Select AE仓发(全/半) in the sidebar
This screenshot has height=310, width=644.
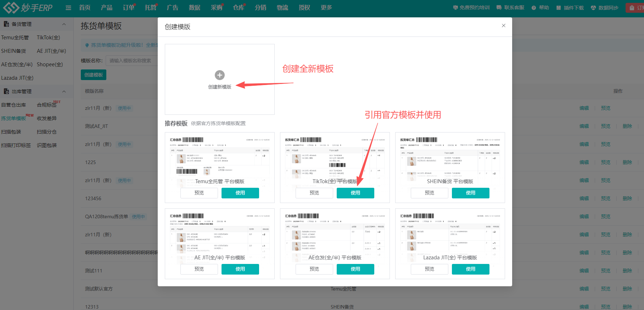[x=17, y=64]
